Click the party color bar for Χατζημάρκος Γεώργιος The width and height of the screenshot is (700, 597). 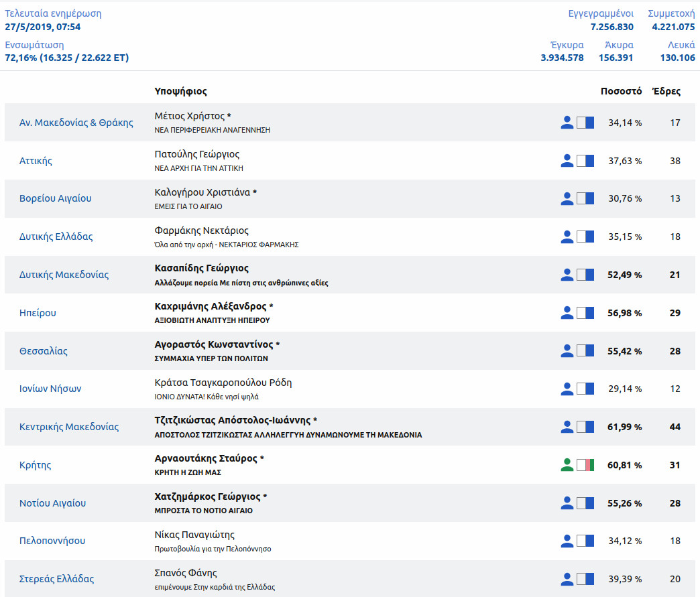pos(585,503)
